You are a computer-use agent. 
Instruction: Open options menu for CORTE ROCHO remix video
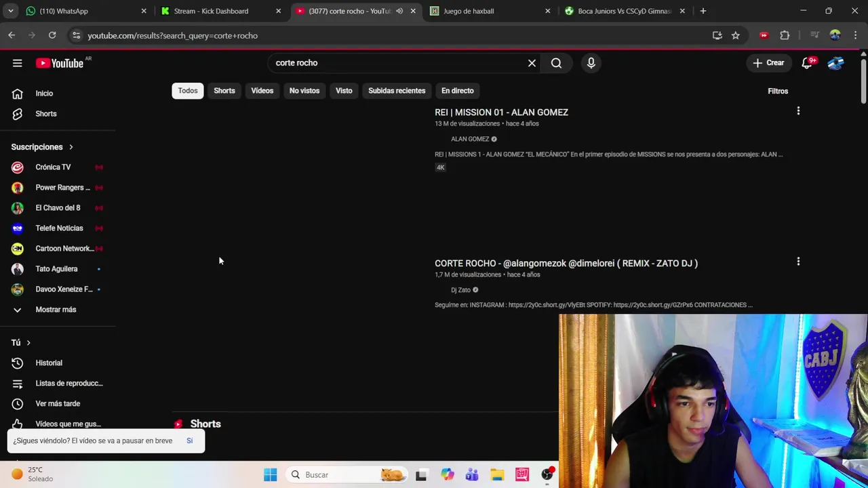(x=798, y=262)
